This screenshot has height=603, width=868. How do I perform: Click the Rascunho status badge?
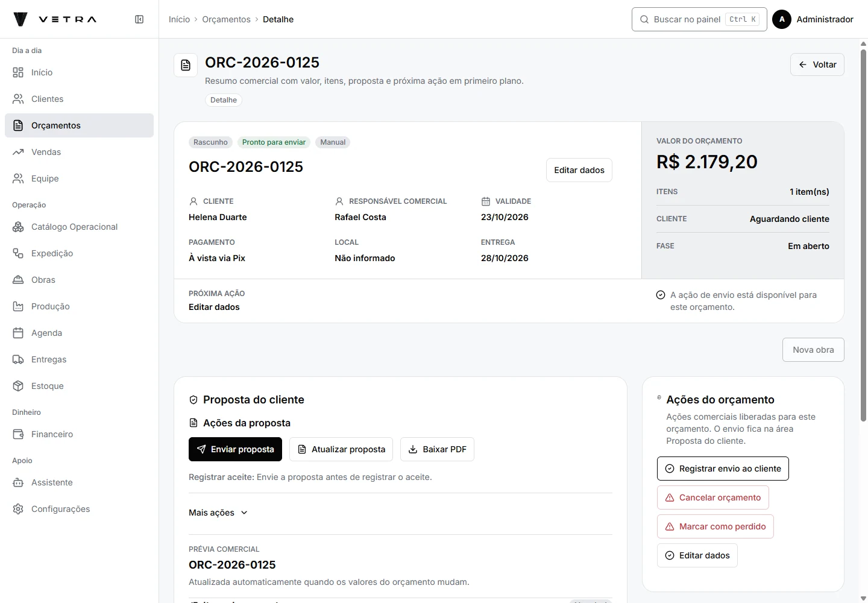(x=210, y=142)
